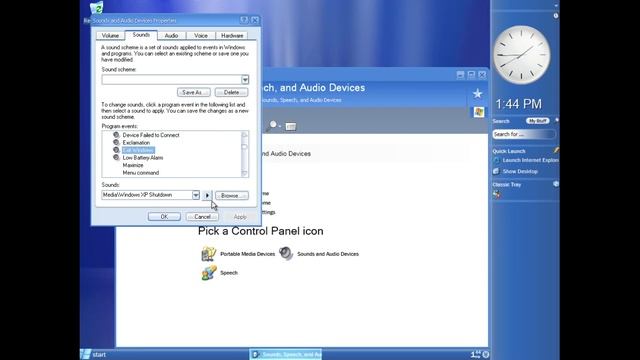Click the Quick Launch edit pencil icon
The height and width of the screenshot is (360, 640).
[556, 151]
